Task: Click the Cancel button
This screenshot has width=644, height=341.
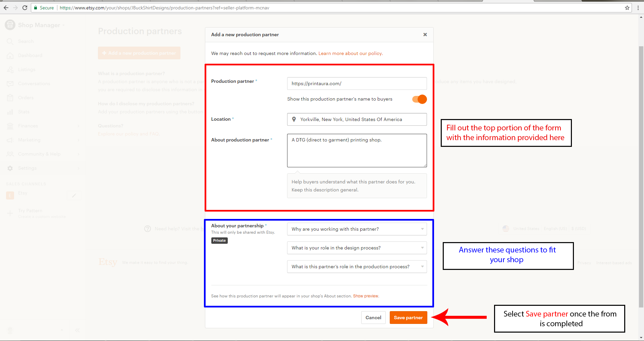Action: [x=373, y=318]
